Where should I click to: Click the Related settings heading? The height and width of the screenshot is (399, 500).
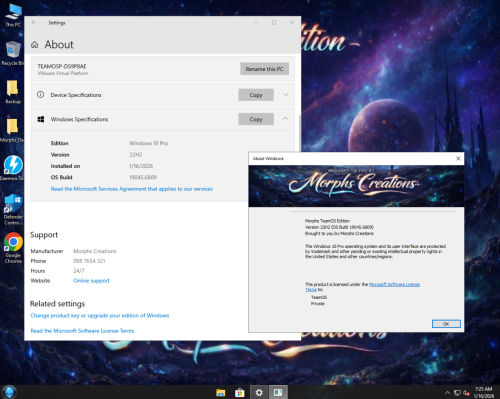(x=57, y=304)
